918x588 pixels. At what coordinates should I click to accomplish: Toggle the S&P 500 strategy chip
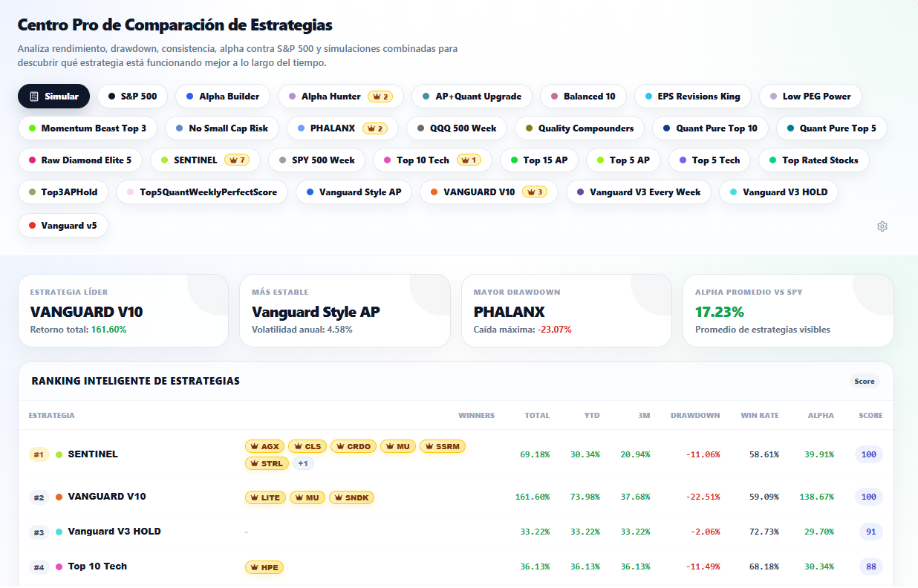click(132, 97)
